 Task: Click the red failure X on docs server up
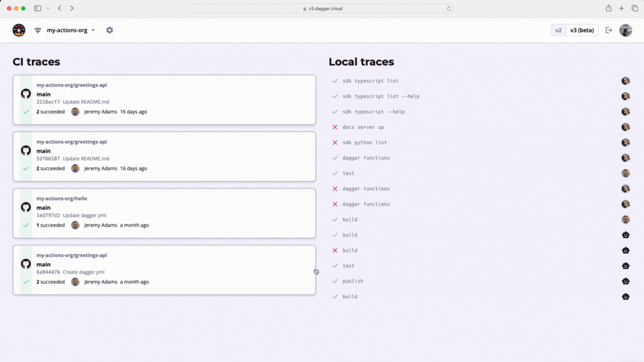335,127
